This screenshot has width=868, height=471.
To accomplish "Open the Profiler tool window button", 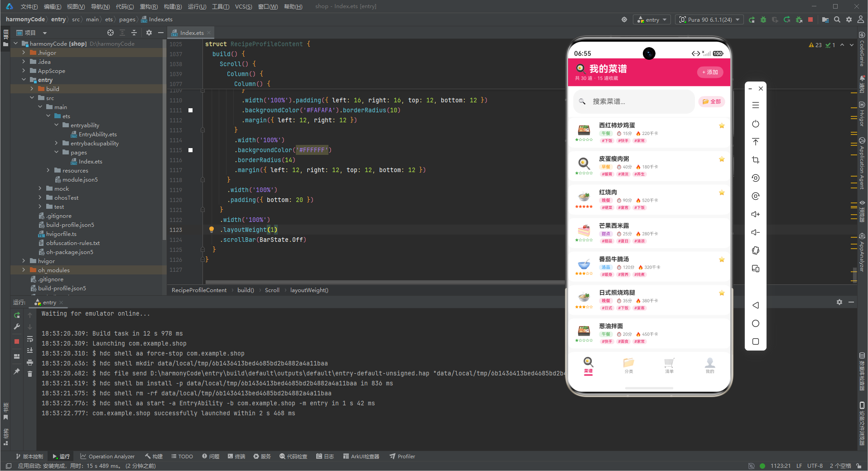I will 402,457.
